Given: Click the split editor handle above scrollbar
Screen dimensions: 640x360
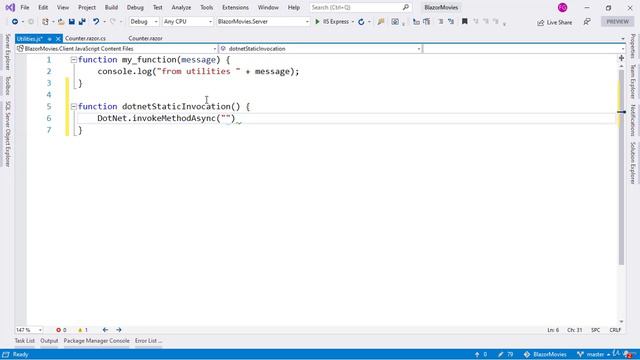Looking at the screenshot, I should (x=621, y=58).
